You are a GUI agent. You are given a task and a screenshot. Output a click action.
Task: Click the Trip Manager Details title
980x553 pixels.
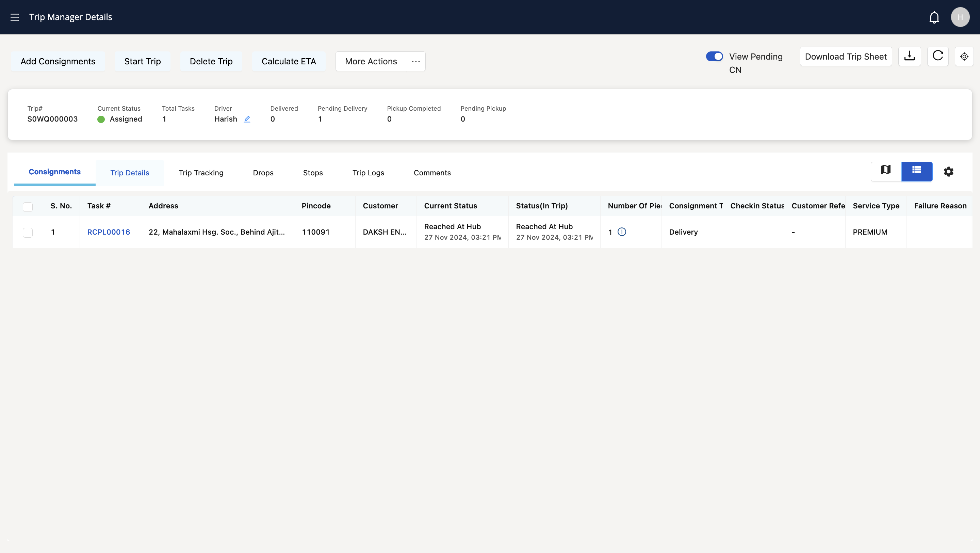click(71, 17)
